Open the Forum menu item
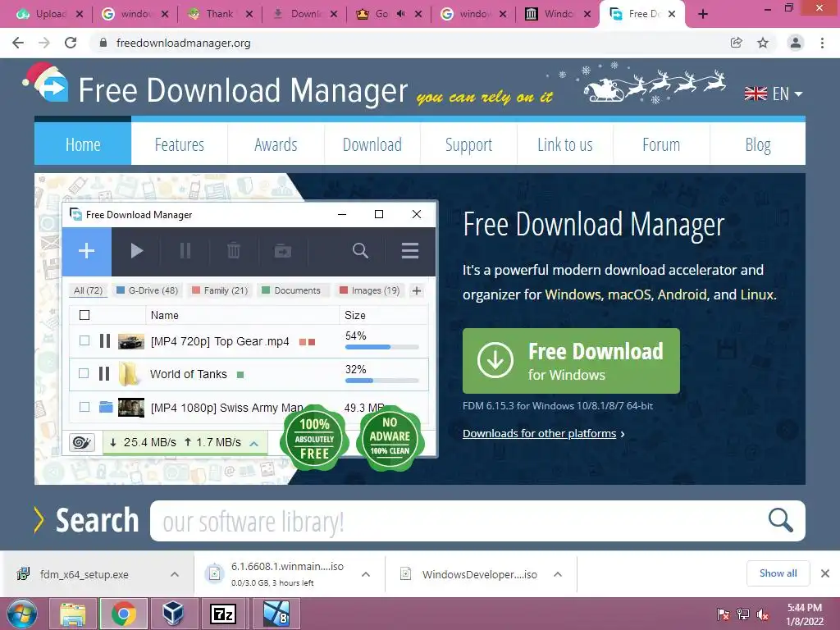Image resolution: width=840 pixels, height=630 pixels. click(x=662, y=144)
